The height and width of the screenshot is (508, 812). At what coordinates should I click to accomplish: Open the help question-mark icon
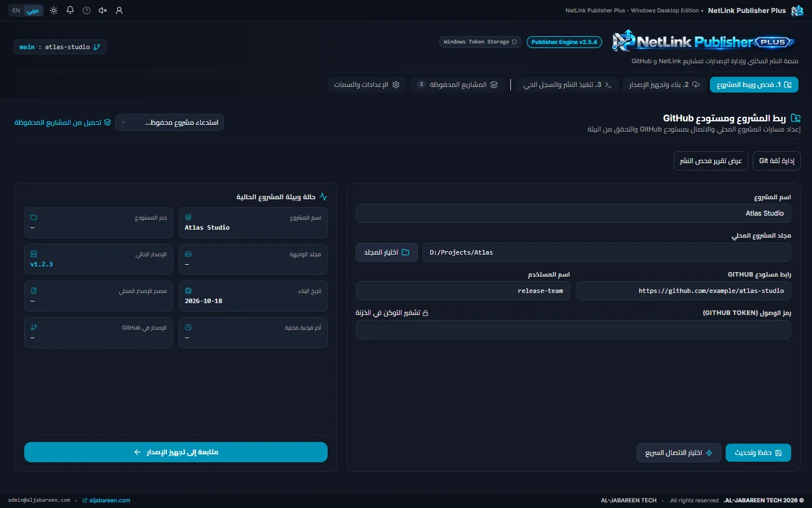pos(86,11)
